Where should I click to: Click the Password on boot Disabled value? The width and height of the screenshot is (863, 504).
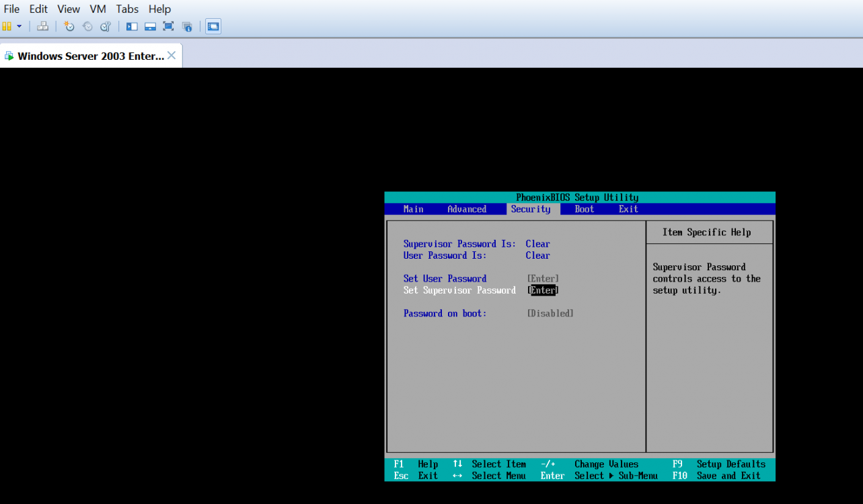[x=550, y=314]
